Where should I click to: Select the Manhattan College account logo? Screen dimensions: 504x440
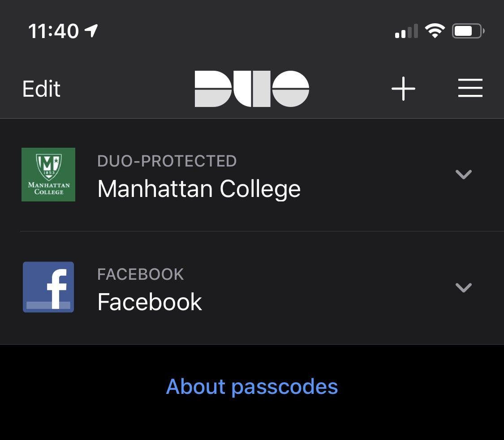click(x=48, y=175)
